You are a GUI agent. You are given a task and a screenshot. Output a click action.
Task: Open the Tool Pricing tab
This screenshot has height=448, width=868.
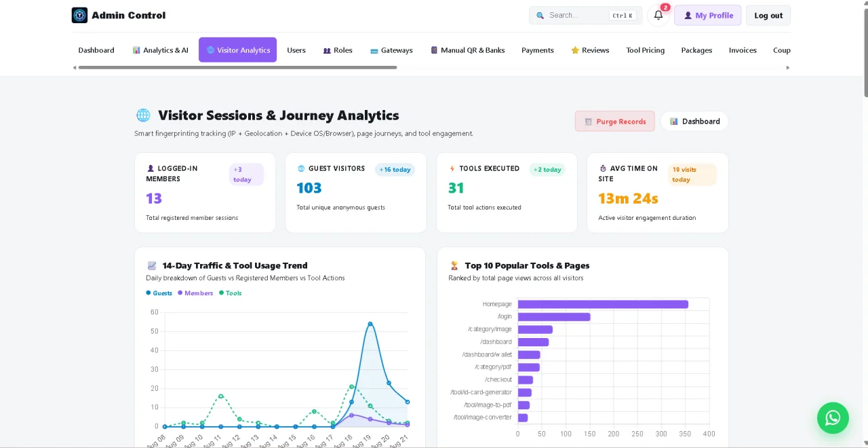pos(646,50)
